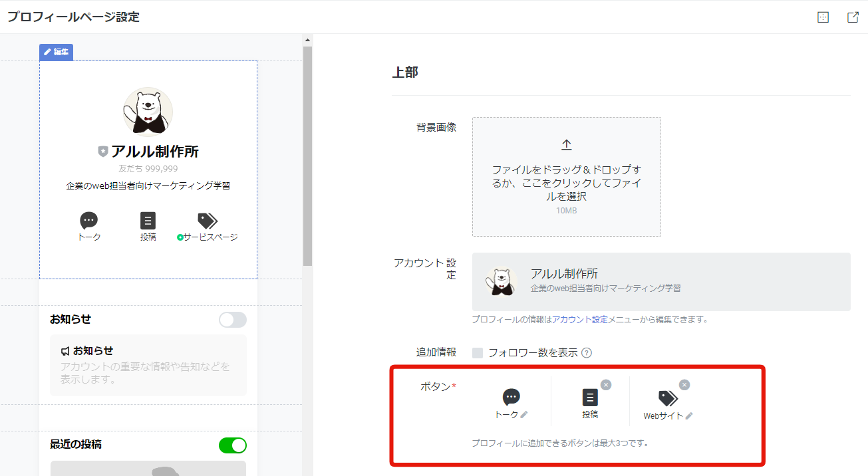Screen dimensions: 868x476
Task: Edit the トーク button label pencil
Action: click(x=524, y=415)
